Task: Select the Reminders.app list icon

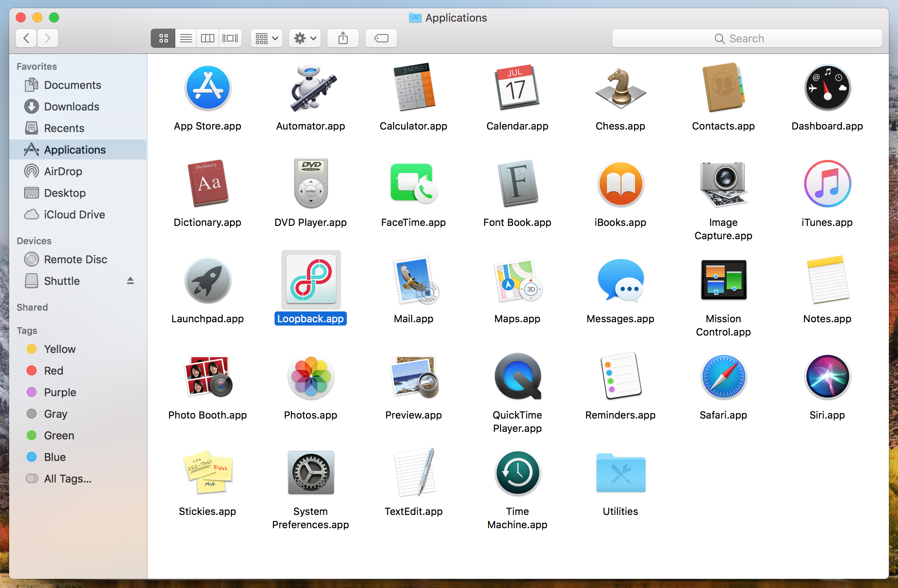Action: (621, 376)
